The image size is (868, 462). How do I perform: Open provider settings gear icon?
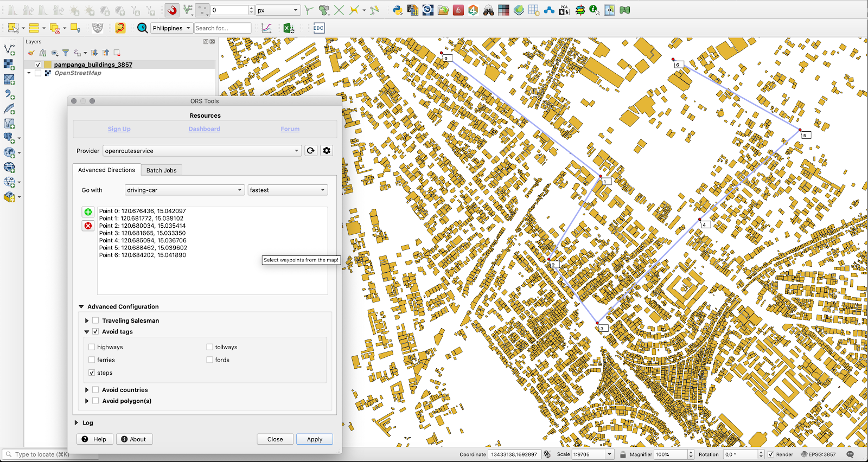327,151
